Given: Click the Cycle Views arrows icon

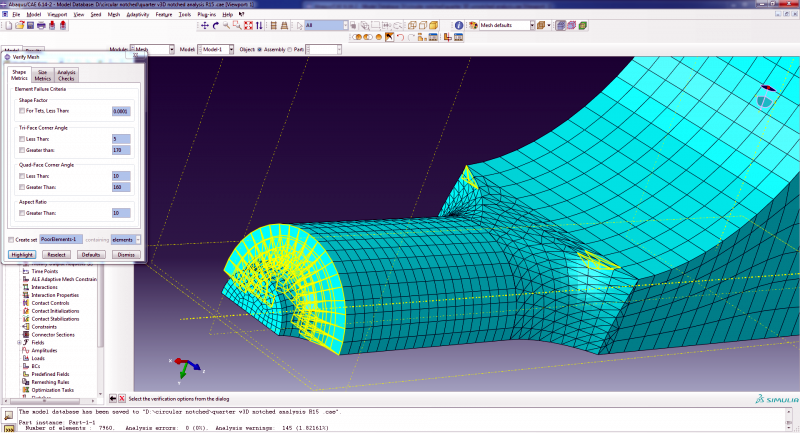Looking at the screenshot, I should pyautogui.click(x=259, y=26).
